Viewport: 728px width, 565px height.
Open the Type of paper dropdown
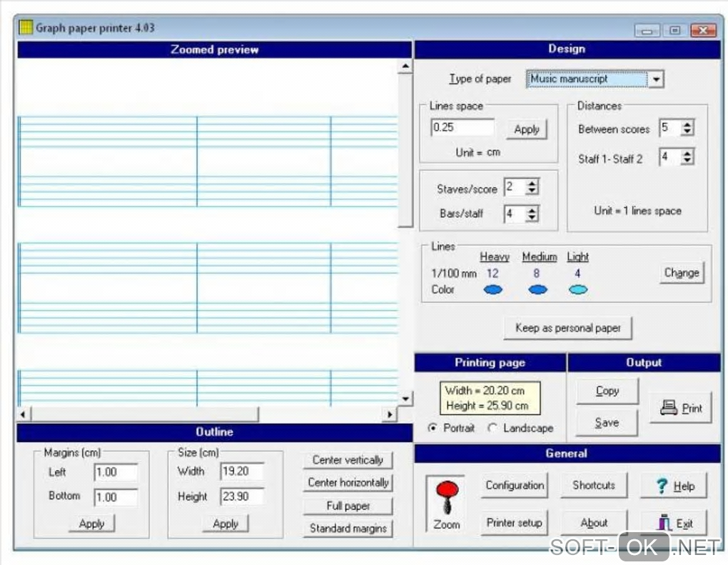coord(656,79)
